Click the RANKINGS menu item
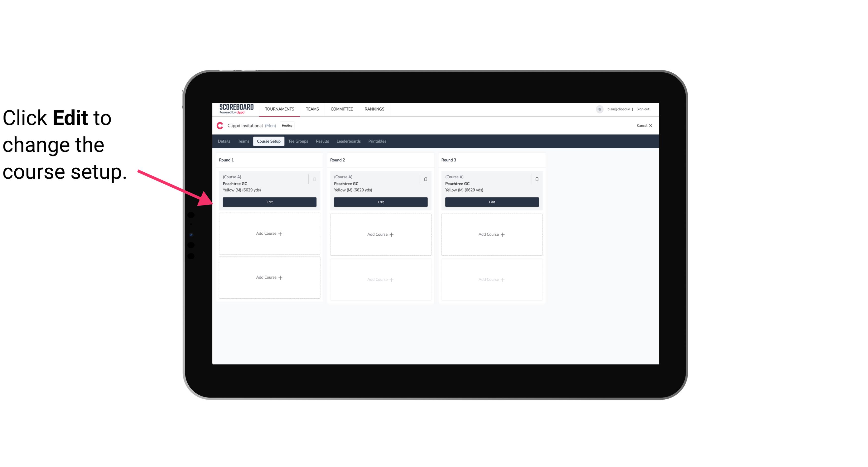The height and width of the screenshot is (467, 868). 374,109
